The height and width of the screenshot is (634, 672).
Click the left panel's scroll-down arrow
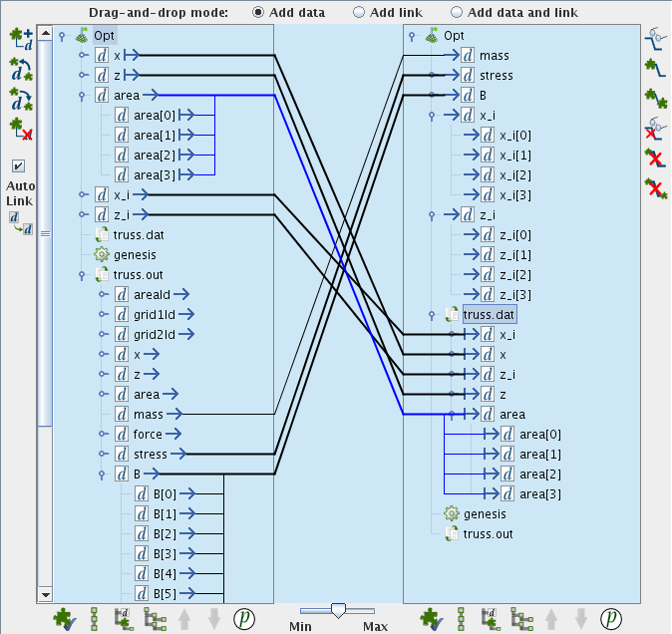tap(44, 595)
